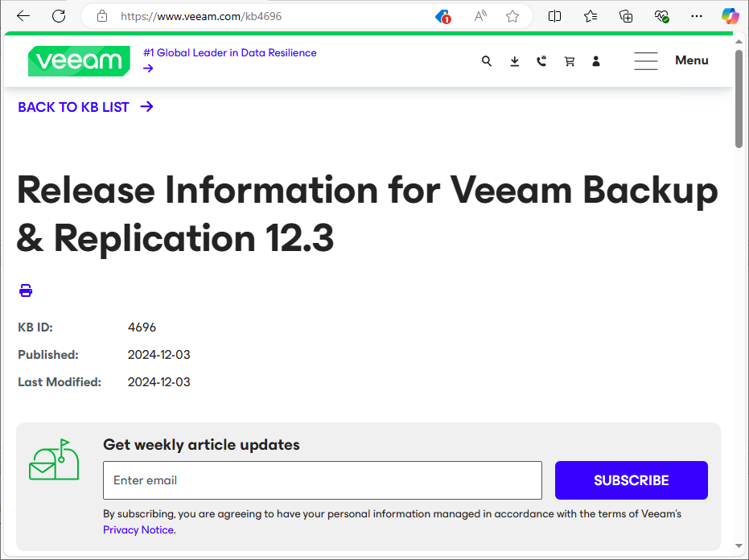
Task: Open the Menu label in the Veeam header
Action: click(692, 60)
